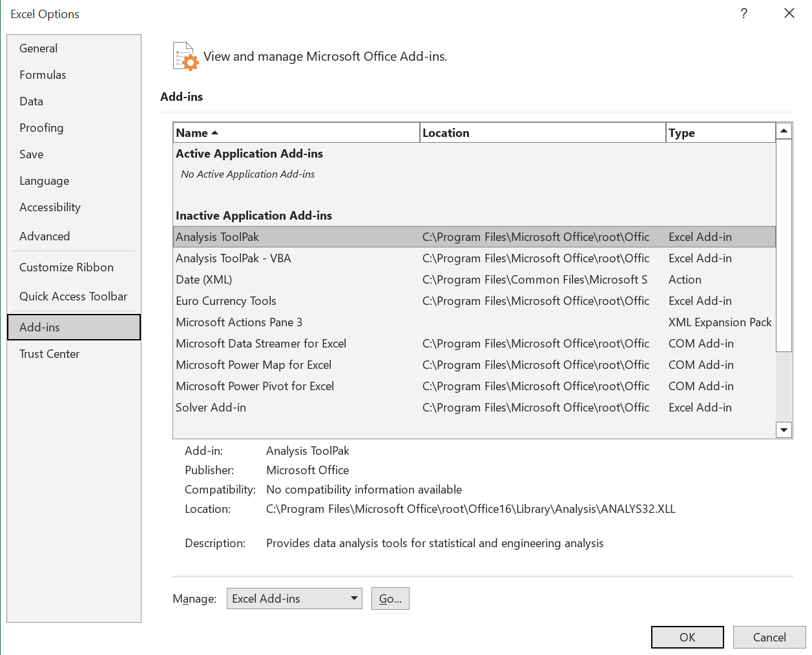
Task: Select Microsoft Power Pivot for Excel row
Action: tap(474, 386)
